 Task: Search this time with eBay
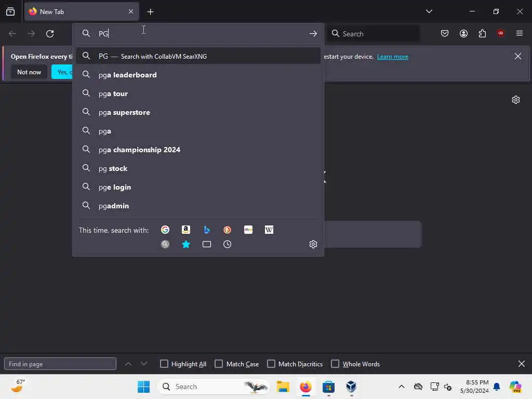point(248,230)
